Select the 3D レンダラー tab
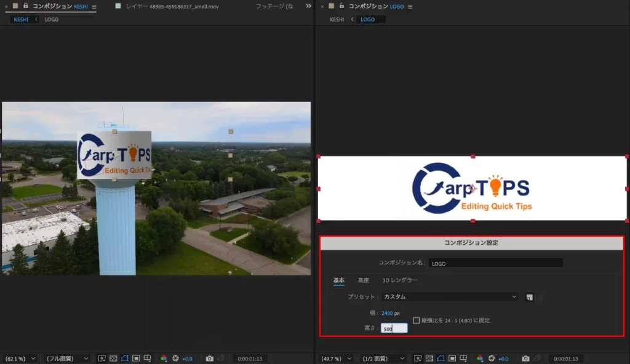 (400, 280)
